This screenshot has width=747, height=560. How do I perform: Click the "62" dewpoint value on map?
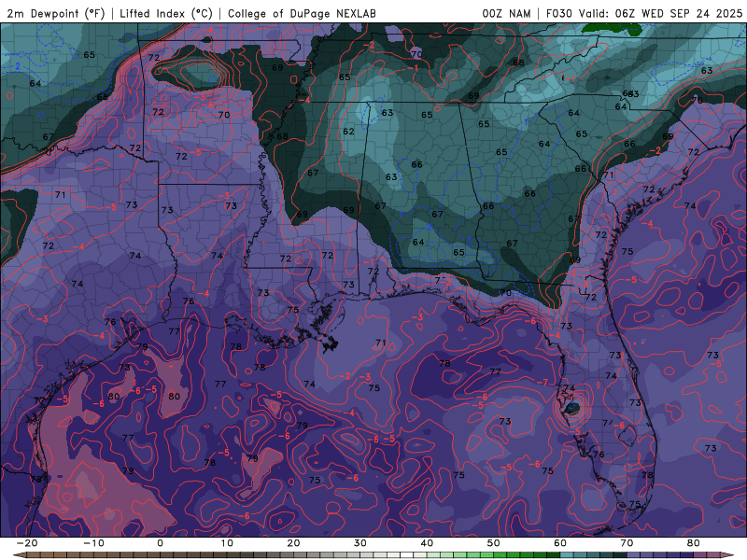tap(348, 132)
